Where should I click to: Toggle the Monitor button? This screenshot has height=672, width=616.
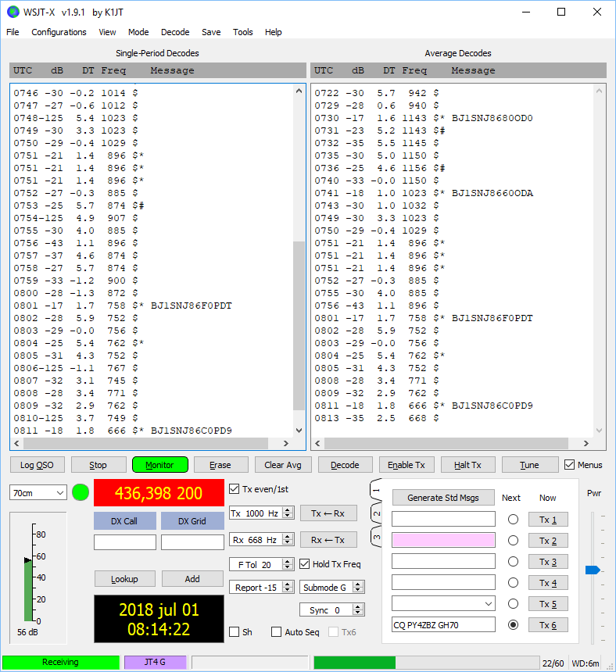[x=159, y=465]
